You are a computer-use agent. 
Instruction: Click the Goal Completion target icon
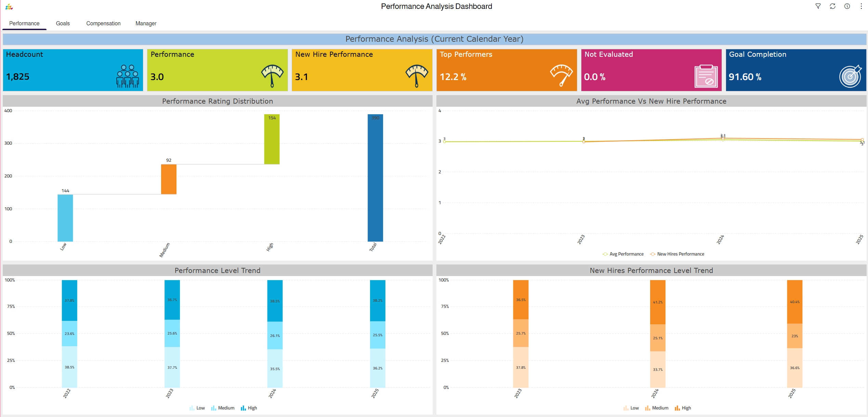(x=850, y=76)
